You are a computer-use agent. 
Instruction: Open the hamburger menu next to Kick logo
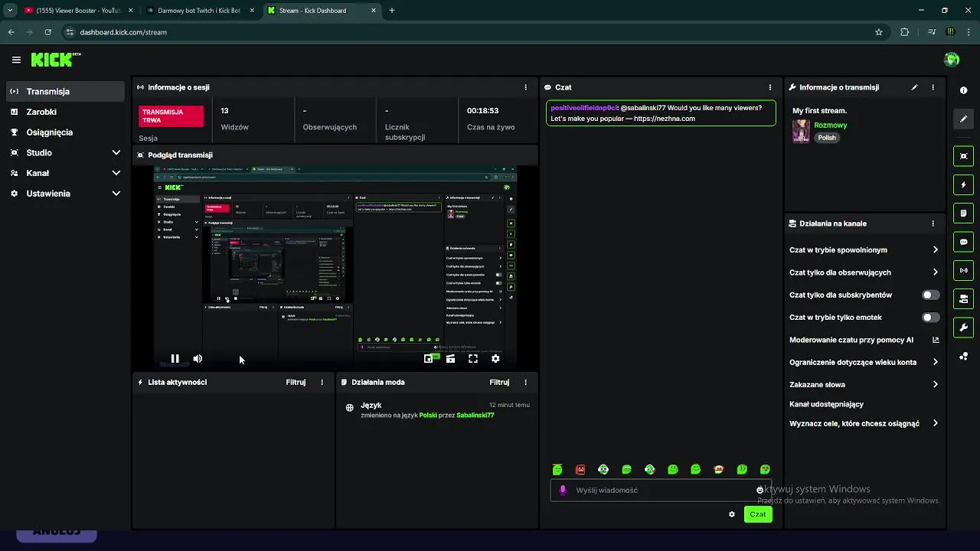click(16, 60)
